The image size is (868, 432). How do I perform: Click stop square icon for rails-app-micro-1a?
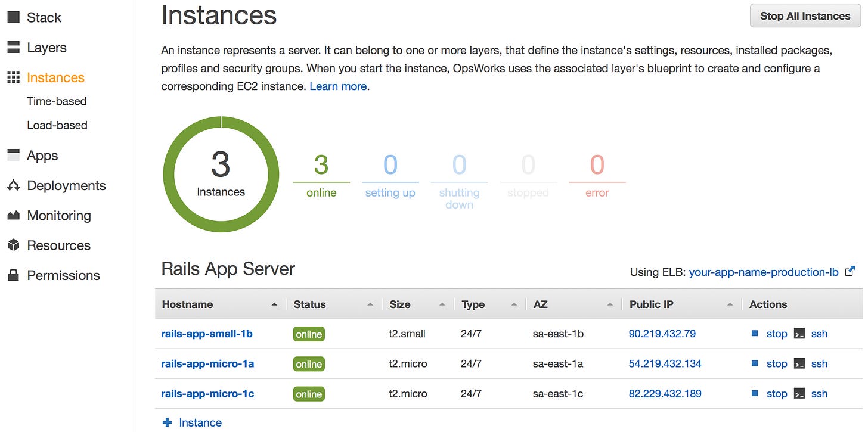point(755,363)
